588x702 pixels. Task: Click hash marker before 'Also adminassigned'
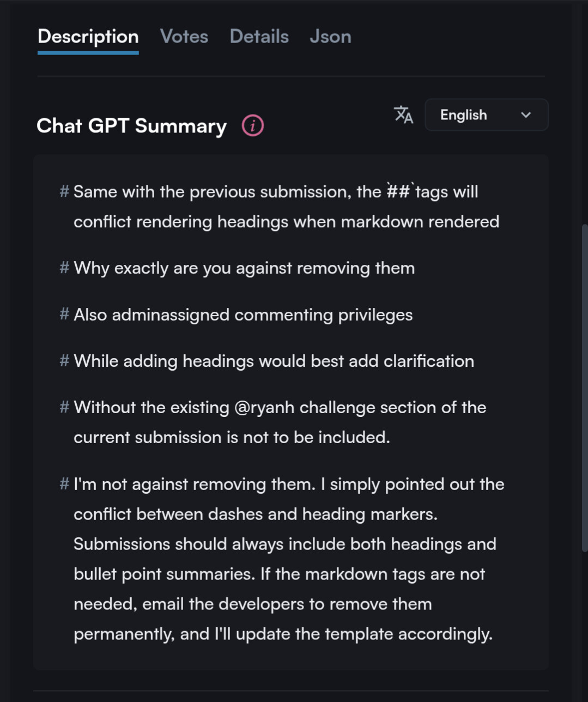(64, 314)
